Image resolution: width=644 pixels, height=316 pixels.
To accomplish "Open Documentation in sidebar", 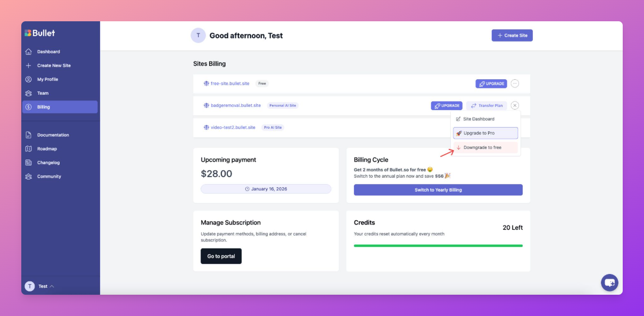I will [x=53, y=135].
